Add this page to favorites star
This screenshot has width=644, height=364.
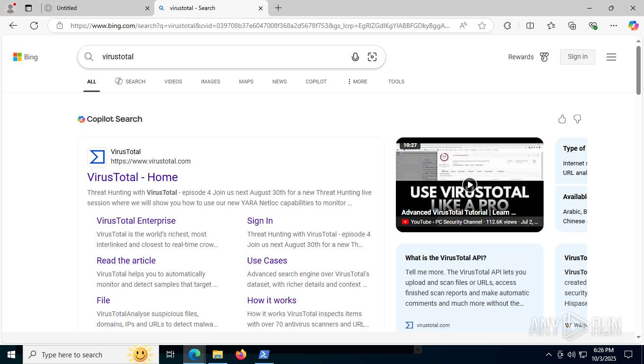[482, 26]
